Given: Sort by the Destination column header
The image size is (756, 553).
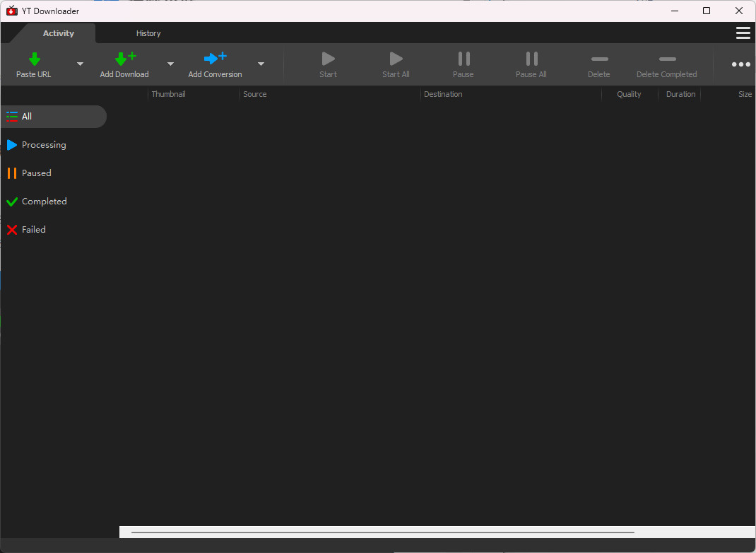Looking at the screenshot, I should pos(511,94).
